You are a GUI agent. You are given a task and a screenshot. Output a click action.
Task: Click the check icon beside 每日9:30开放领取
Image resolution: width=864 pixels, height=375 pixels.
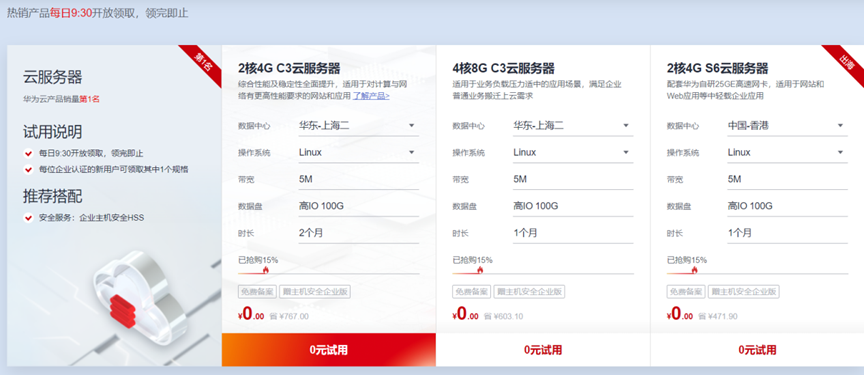coord(29,154)
